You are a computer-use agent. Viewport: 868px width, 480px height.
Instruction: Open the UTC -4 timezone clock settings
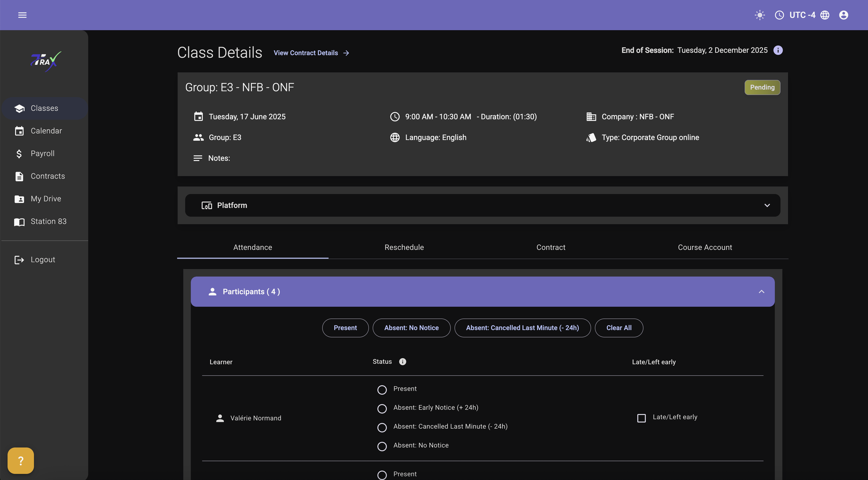[779, 15]
